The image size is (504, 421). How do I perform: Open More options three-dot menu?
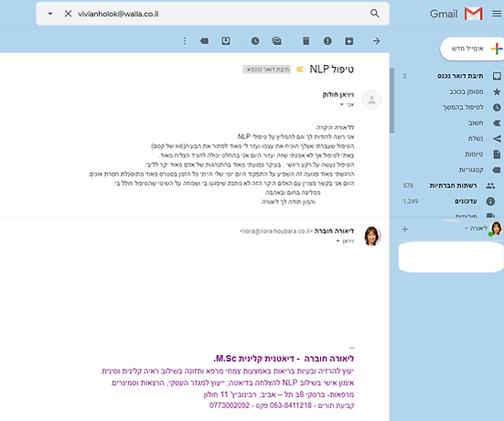pyautogui.click(x=185, y=41)
